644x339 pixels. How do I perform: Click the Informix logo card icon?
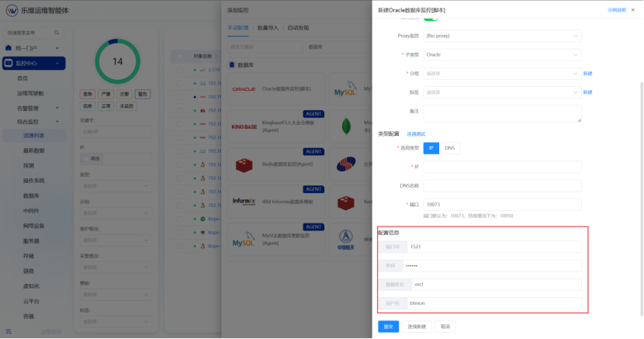244,202
